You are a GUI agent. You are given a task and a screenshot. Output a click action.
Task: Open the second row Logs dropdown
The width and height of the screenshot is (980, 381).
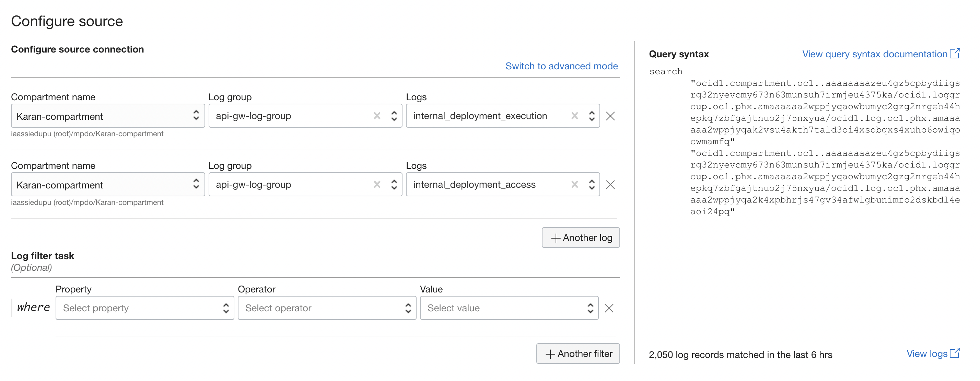click(591, 184)
